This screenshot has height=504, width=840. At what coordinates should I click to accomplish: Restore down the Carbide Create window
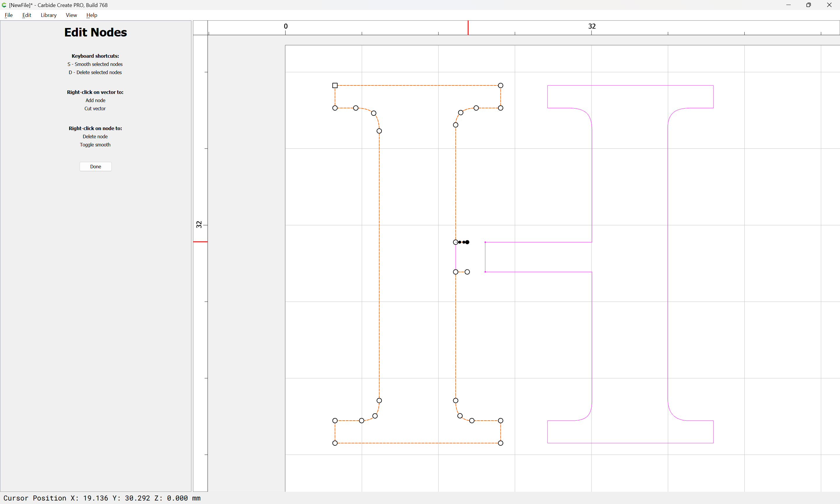click(x=809, y=5)
